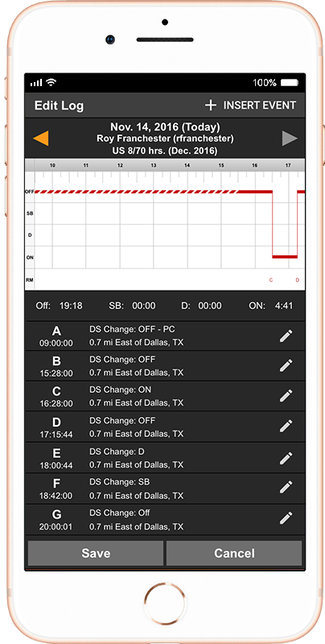Go to next day with gray arrow
325x644 pixels.
[x=290, y=138]
